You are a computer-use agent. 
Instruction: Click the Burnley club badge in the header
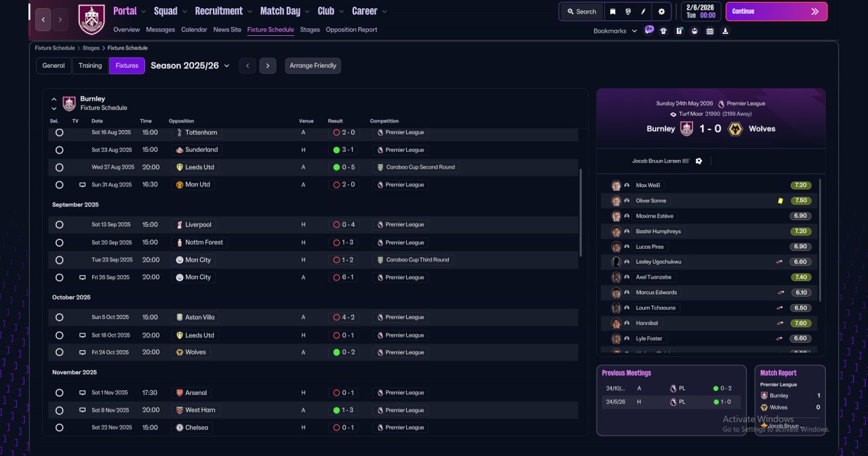92,20
